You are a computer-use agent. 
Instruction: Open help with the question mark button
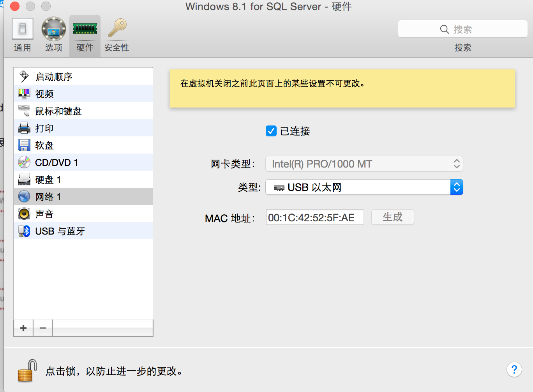point(514,369)
